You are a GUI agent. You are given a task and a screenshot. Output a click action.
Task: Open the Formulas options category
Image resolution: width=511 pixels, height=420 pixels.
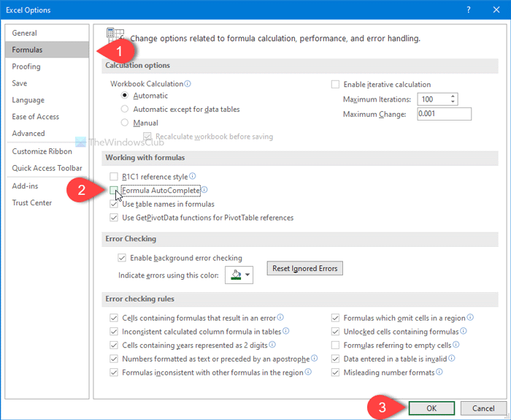tap(47, 50)
